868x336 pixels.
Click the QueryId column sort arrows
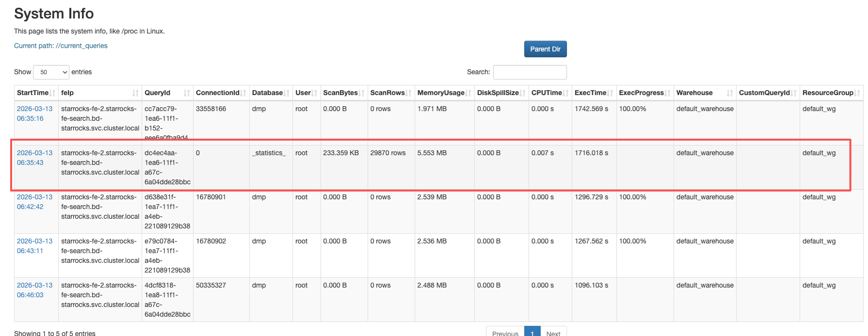186,93
